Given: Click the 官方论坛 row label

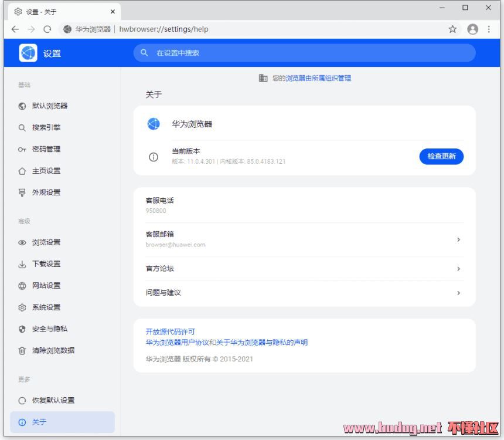Looking at the screenshot, I should 160,269.
